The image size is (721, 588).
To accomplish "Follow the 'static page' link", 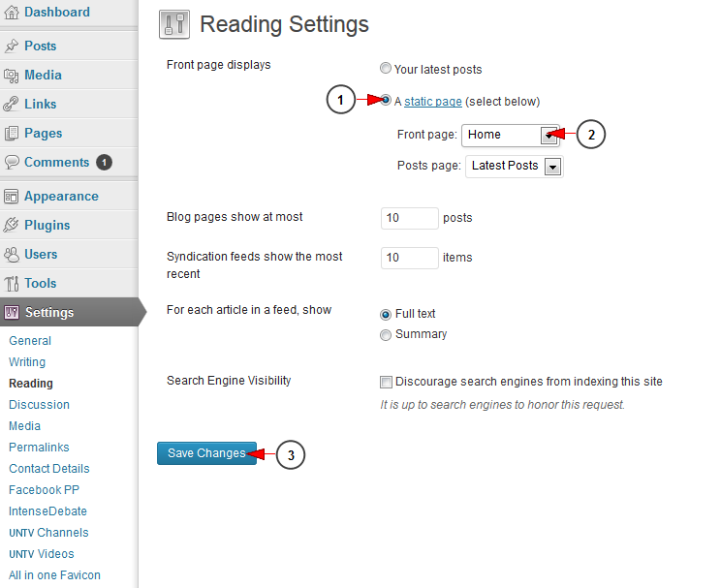I will [x=432, y=102].
